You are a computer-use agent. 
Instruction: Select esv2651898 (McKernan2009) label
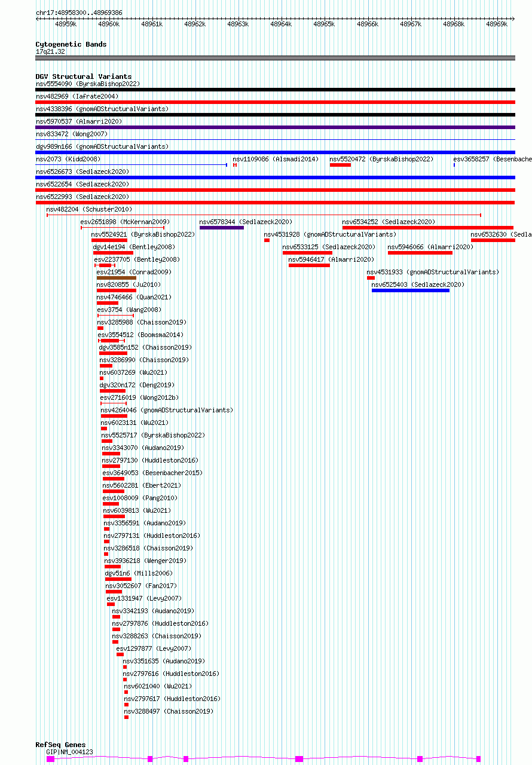[x=126, y=222]
